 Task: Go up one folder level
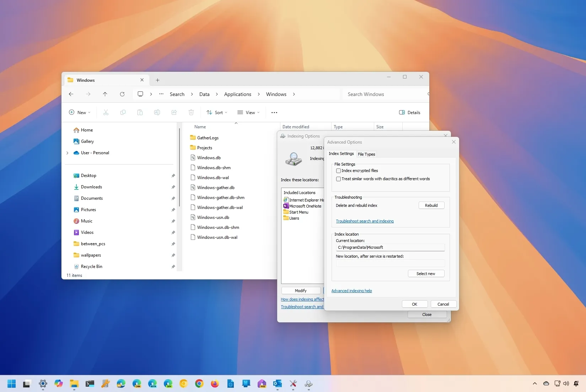[x=105, y=94]
